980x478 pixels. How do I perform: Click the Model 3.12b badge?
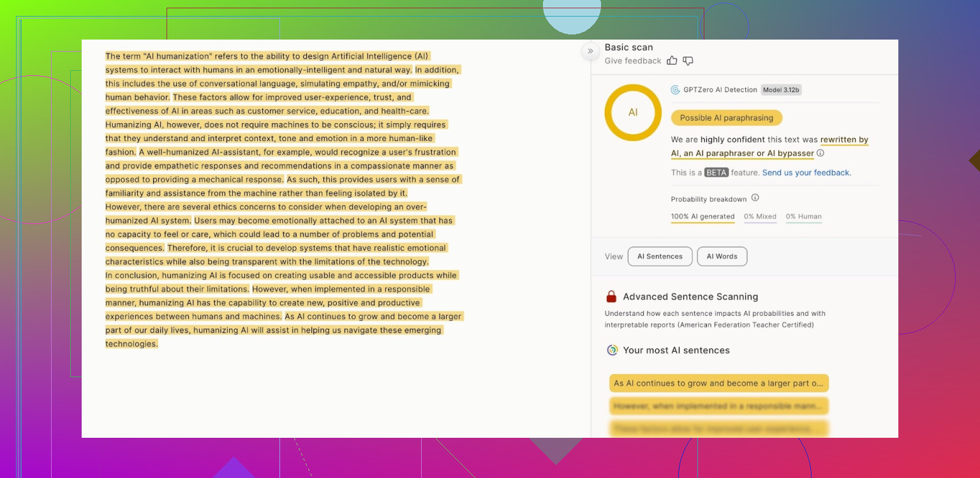(781, 90)
